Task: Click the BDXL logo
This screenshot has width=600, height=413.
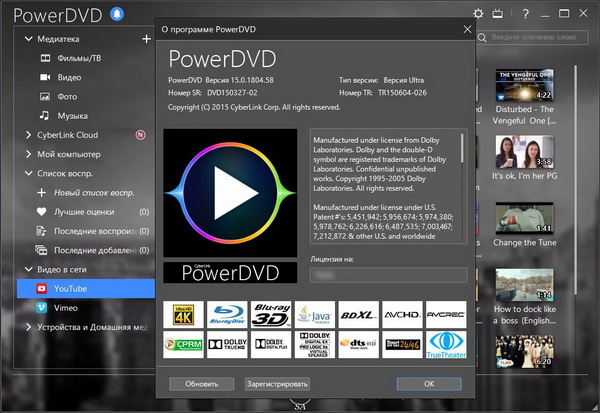Action: click(x=359, y=315)
